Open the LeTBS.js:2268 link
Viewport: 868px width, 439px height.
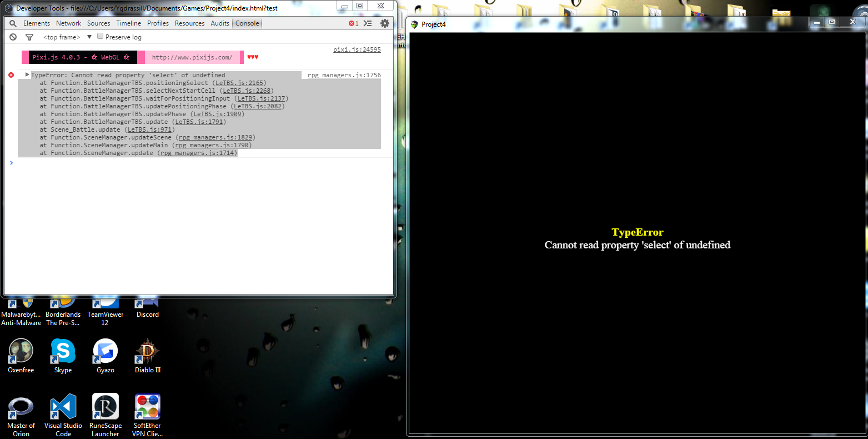pos(247,91)
